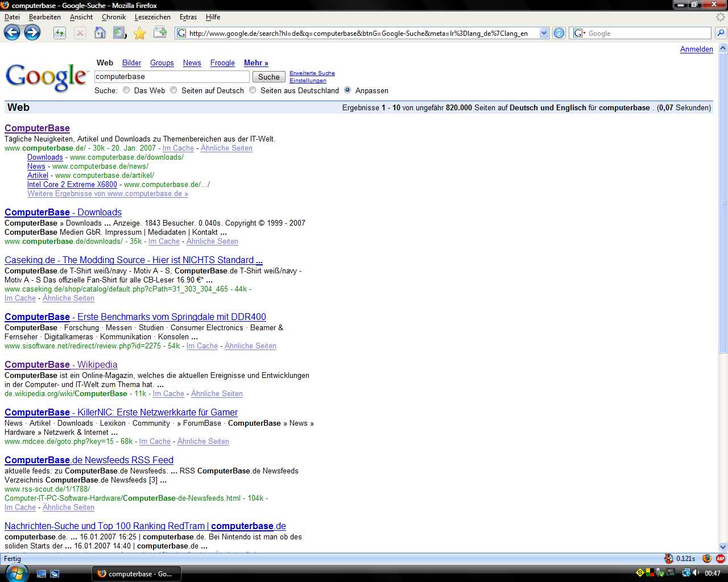Open the Hilfe menu

pyautogui.click(x=213, y=17)
